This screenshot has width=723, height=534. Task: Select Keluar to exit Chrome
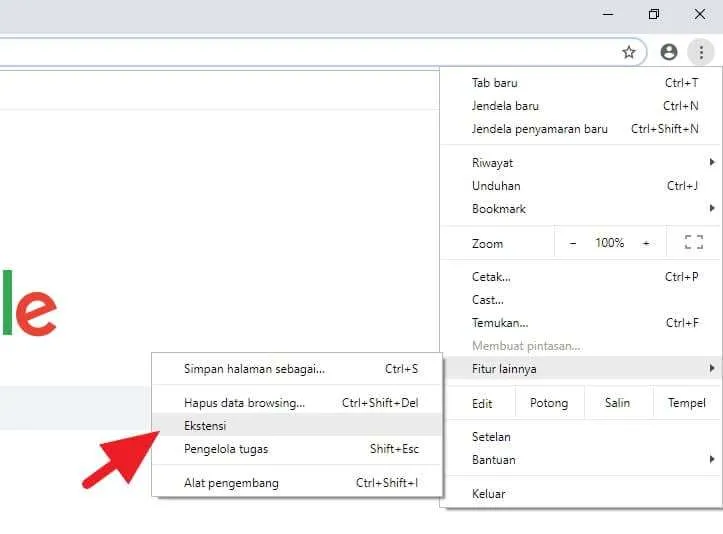(581, 494)
